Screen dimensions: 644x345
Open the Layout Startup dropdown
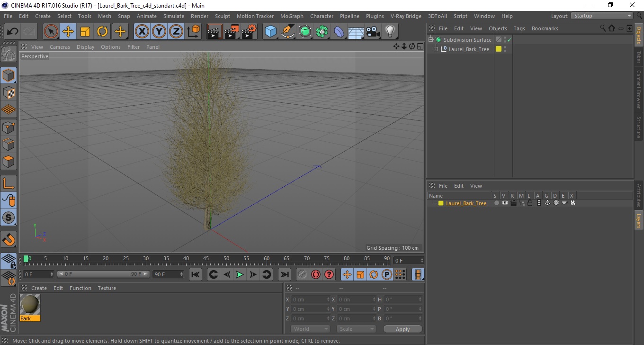click(x=602, y=16)
